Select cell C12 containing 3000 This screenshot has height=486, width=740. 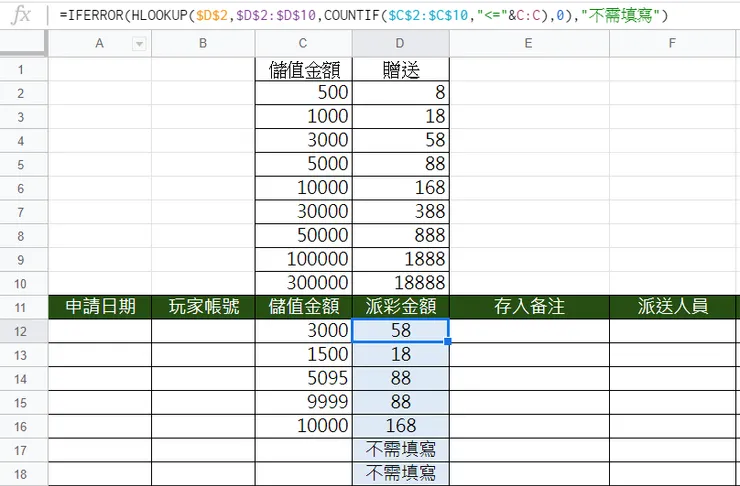click(303, 331)
